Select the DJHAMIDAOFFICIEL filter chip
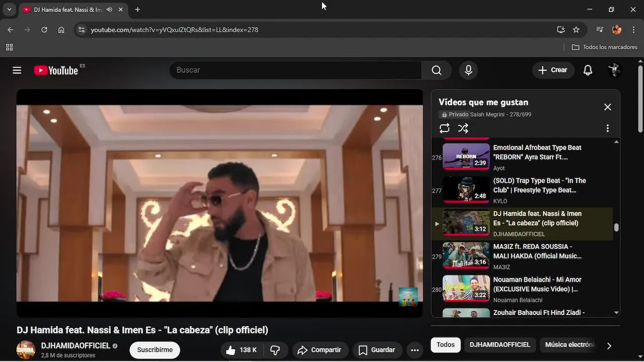This screenshot has width=644, height=362. (x=500, y=345)
